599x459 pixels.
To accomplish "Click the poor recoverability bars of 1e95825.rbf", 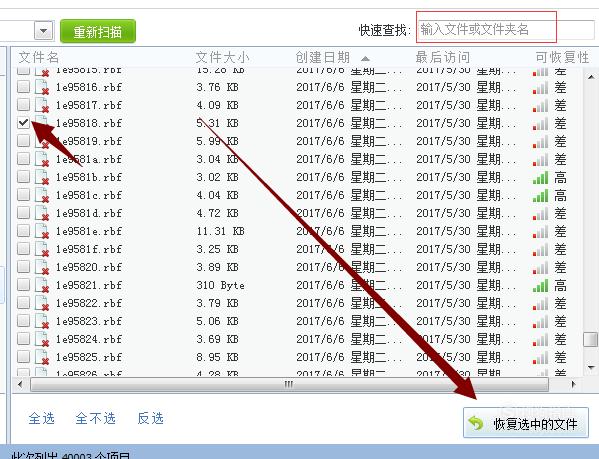I will pos(541,357).
